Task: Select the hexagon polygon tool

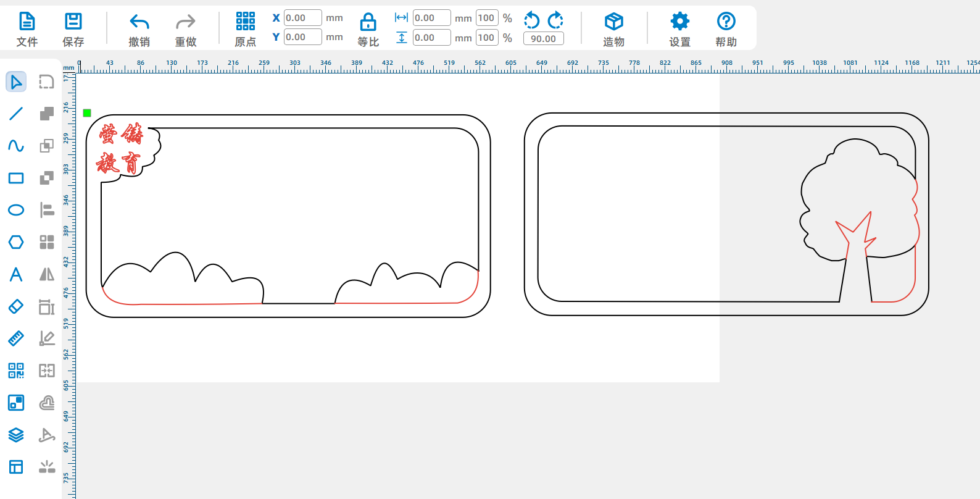Action: [16, 242]
